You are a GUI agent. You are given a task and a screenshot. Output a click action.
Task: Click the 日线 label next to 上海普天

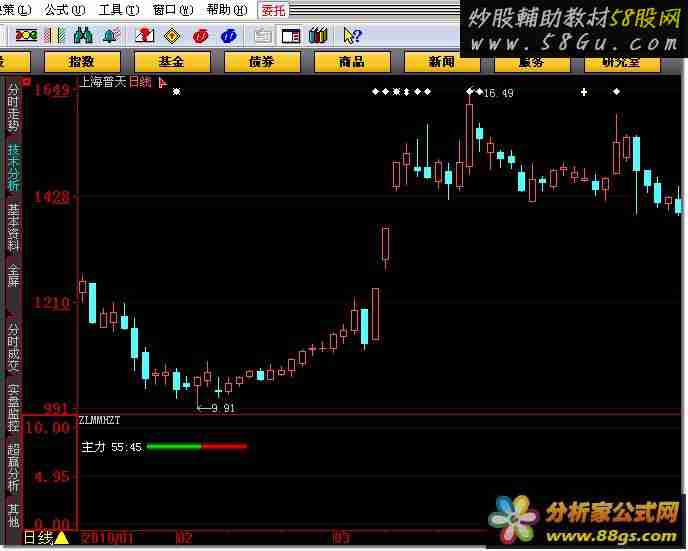(x=140, y=82)
